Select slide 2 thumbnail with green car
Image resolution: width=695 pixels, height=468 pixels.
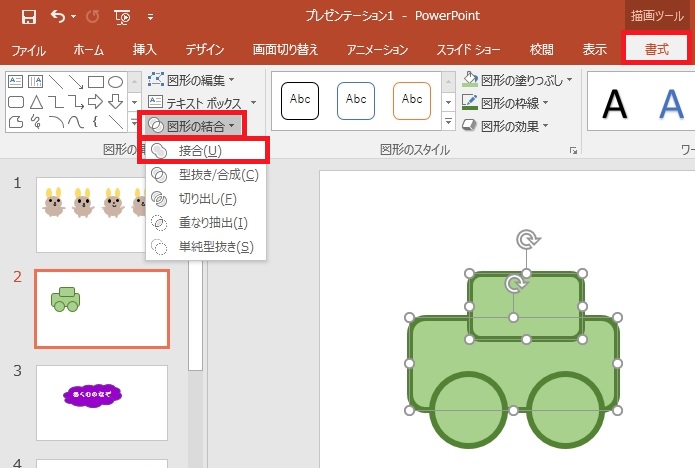pos(102,309)
